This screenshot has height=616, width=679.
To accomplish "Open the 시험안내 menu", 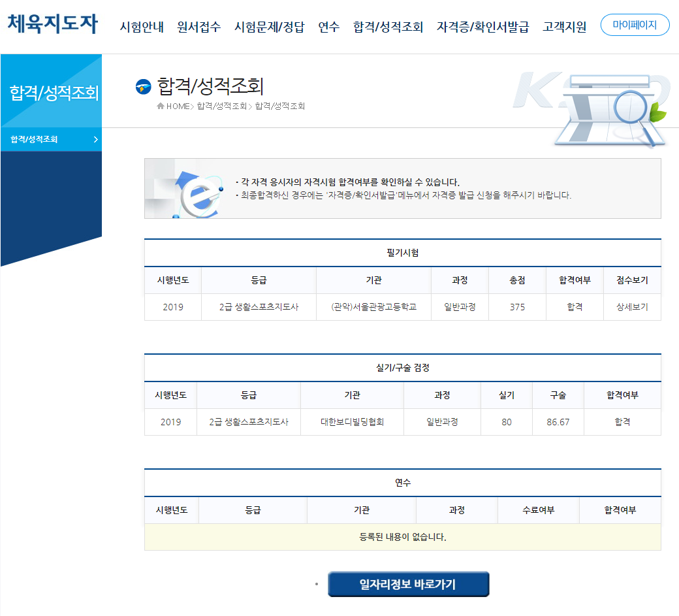I will click(141, 27).
